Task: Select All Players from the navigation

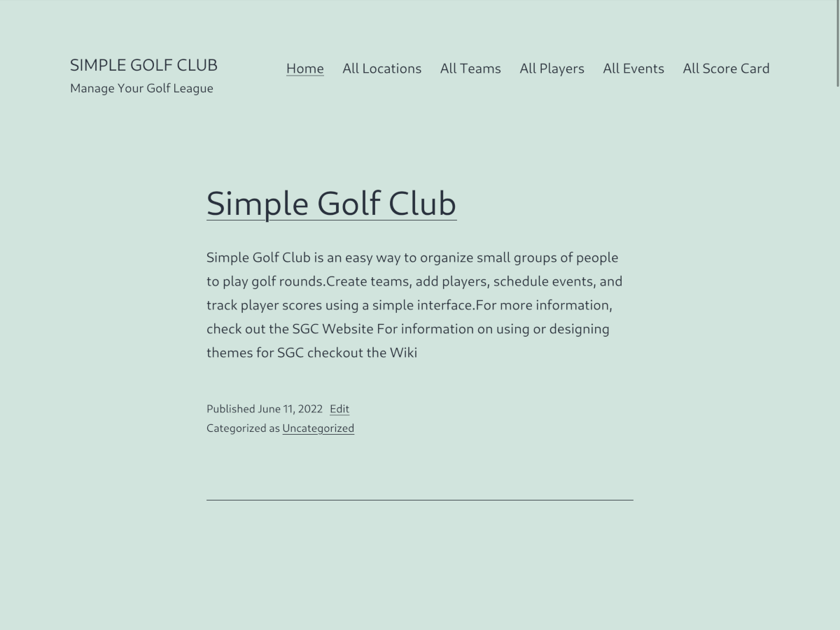Action: 552,68
